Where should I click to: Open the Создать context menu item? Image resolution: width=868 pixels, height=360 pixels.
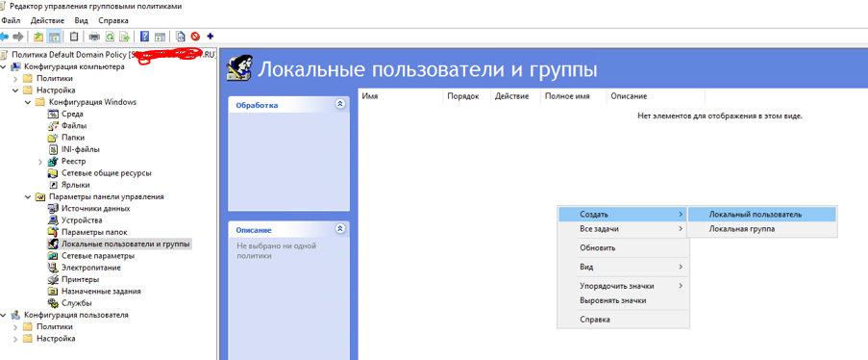point(623,214)
